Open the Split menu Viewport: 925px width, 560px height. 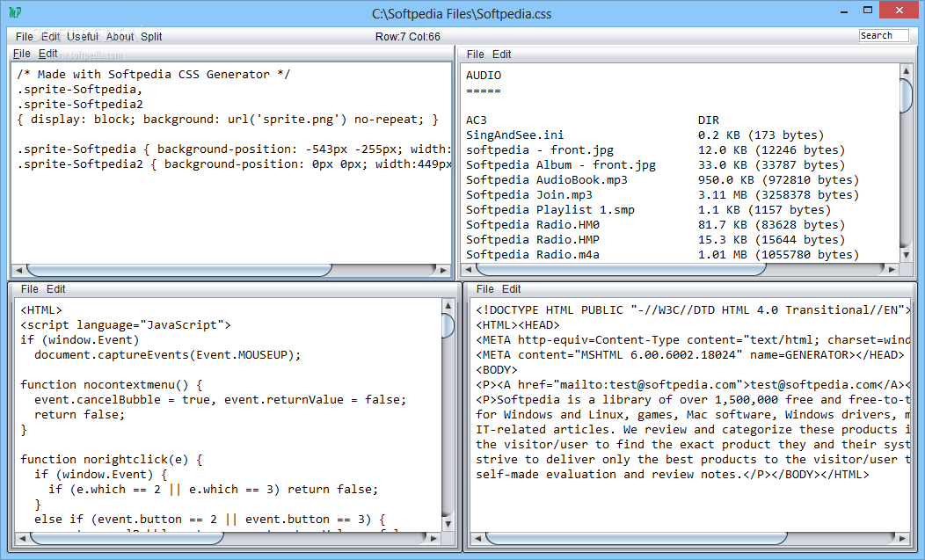(151, 37)
